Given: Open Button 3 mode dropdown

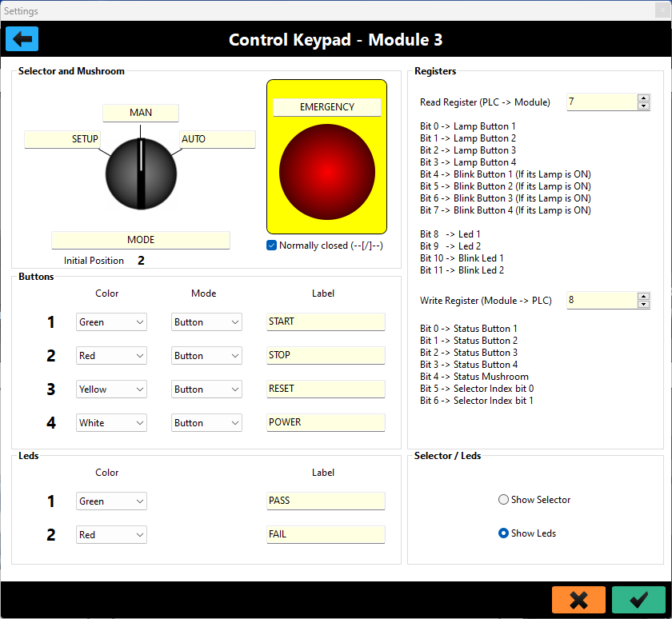Looking at the screenshot, I should (x=206, y=389).
